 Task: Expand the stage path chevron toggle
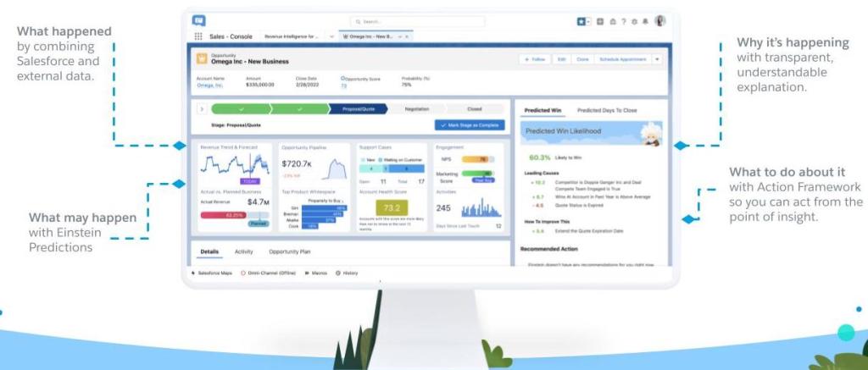202,109
